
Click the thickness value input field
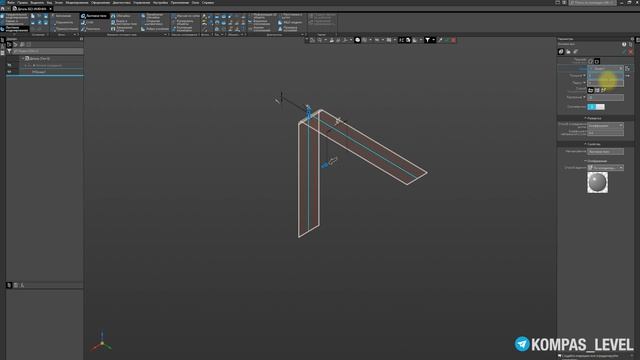point(605,76)
